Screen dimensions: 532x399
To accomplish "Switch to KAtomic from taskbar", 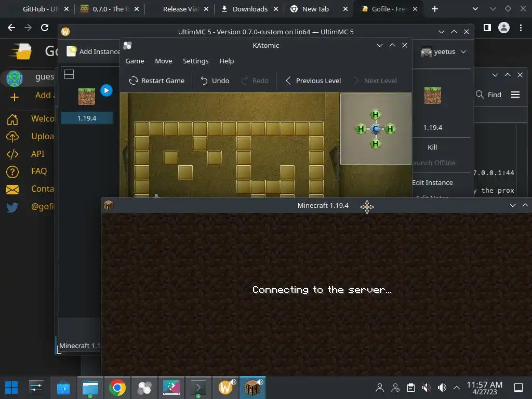I will (x=144, y=388).
